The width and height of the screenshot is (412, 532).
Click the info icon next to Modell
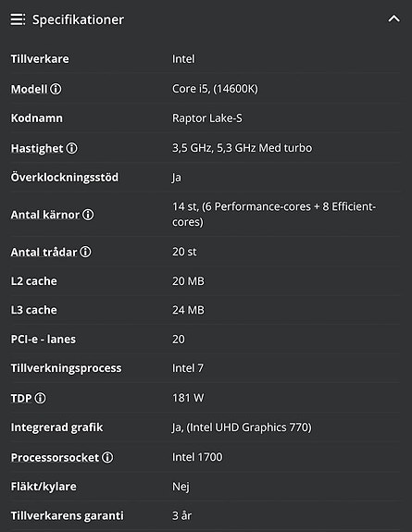tap(56, 89)
